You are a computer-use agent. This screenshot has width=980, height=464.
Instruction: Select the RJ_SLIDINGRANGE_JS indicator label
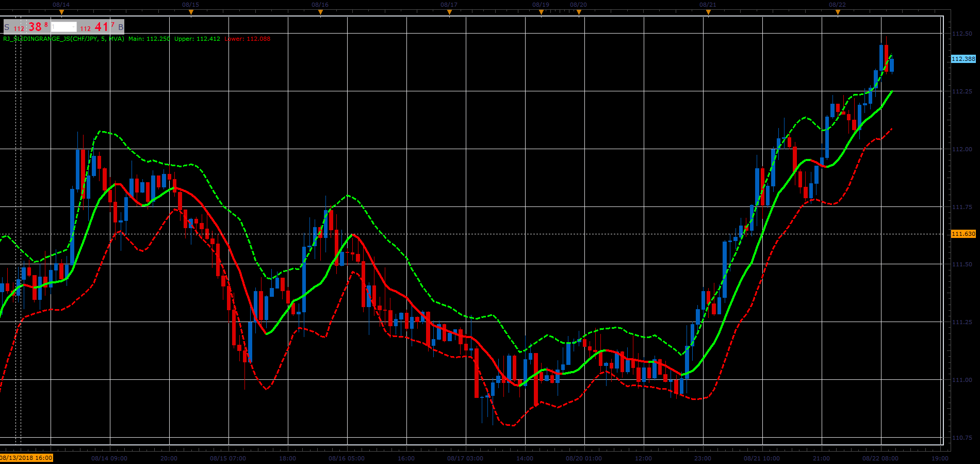point(63,39)
